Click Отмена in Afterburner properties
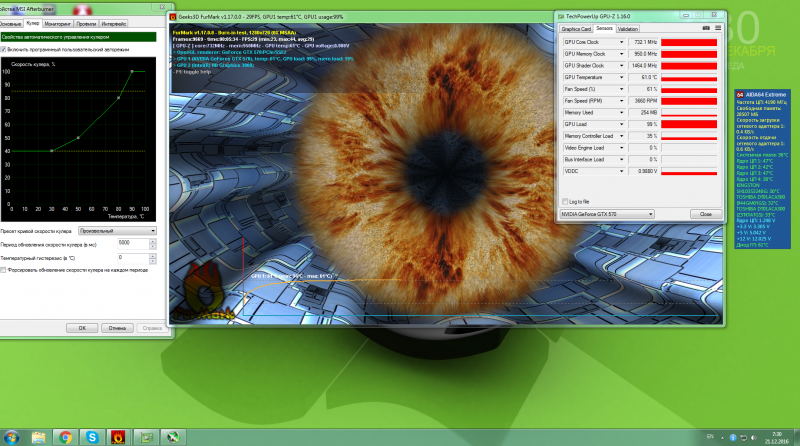The width and height of the screenshot is (800, 446). 117,328
